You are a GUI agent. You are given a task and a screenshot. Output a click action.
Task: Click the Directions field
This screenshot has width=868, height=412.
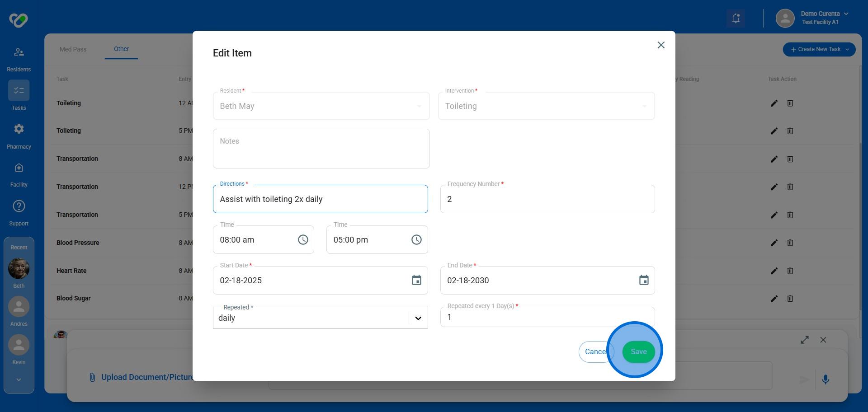[x=320, y=199]
